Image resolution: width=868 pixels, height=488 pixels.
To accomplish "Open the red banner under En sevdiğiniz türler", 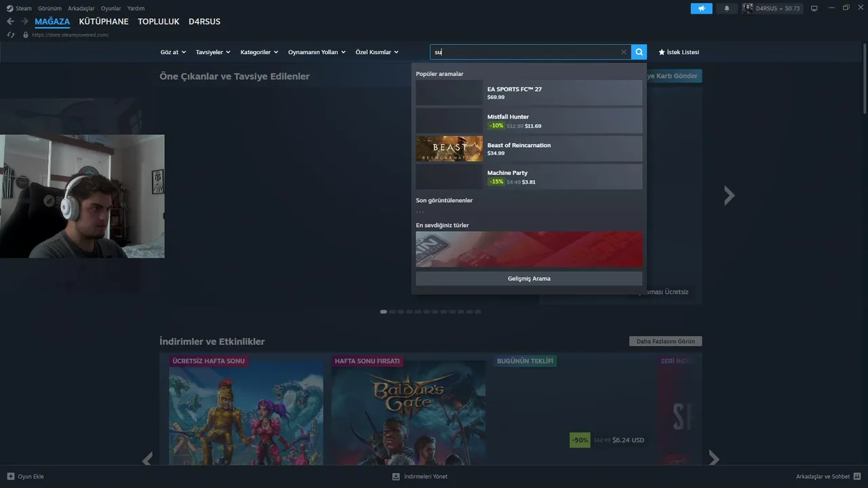I will (529, 249).
